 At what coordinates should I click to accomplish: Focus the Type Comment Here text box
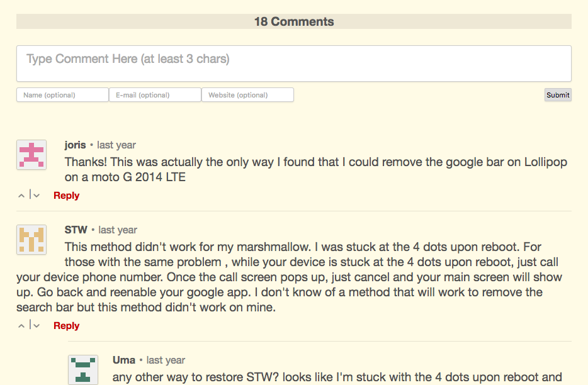coord(293,64)
